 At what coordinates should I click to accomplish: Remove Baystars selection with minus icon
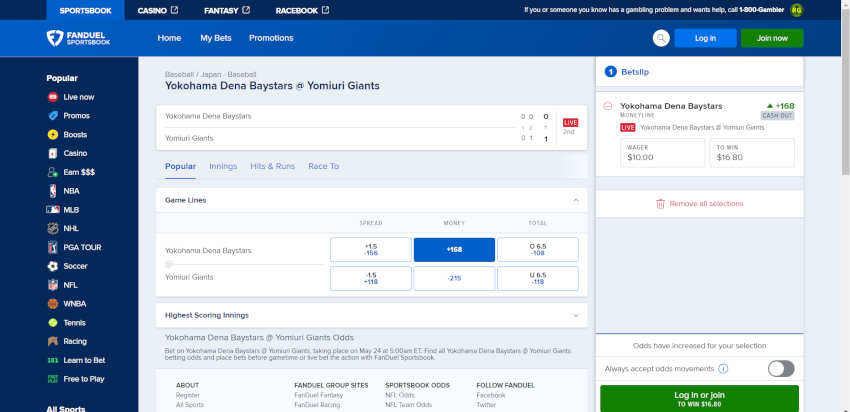tap(608, 106)
